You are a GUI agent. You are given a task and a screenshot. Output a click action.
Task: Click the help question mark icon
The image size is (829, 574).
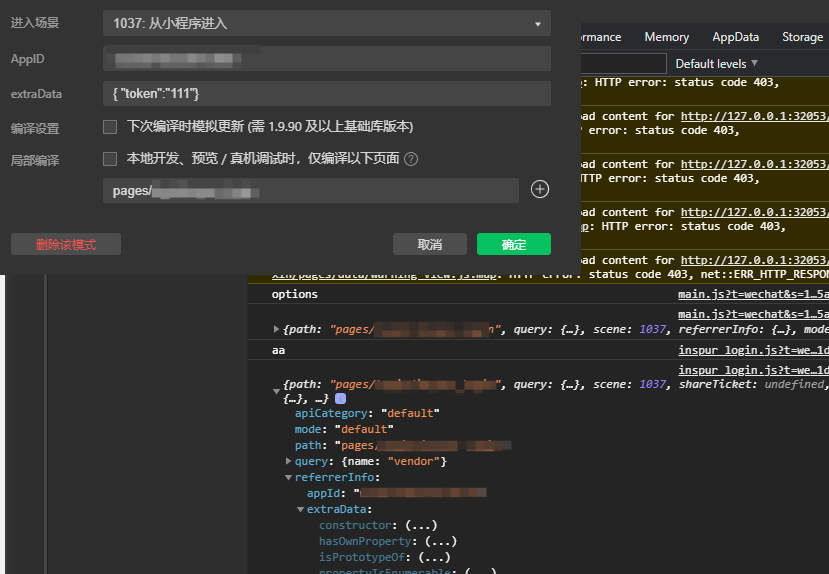[411, 159]
